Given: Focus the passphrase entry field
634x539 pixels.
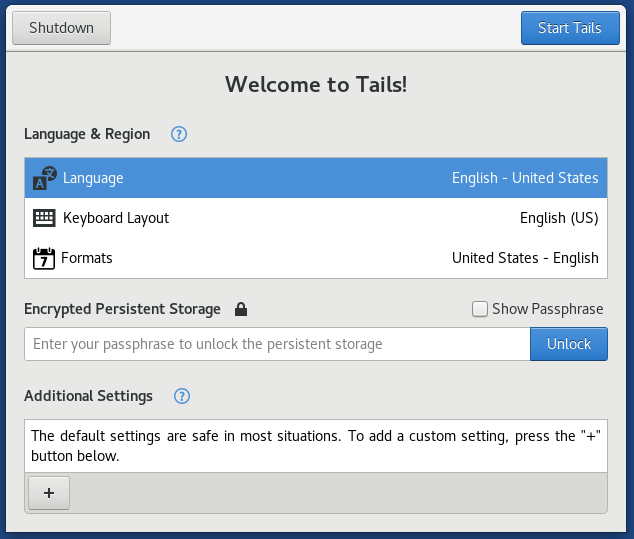Looking at the screenshot, I should (277, 344).
